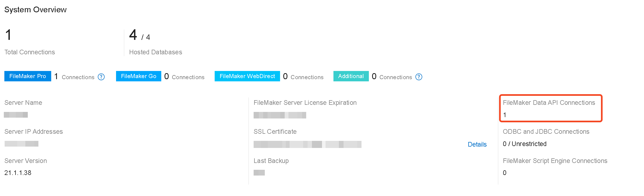Click the FileMaker WebDirect badge
Image resolution: width=644 pixels, height=196 pixels.
[247, 76]
